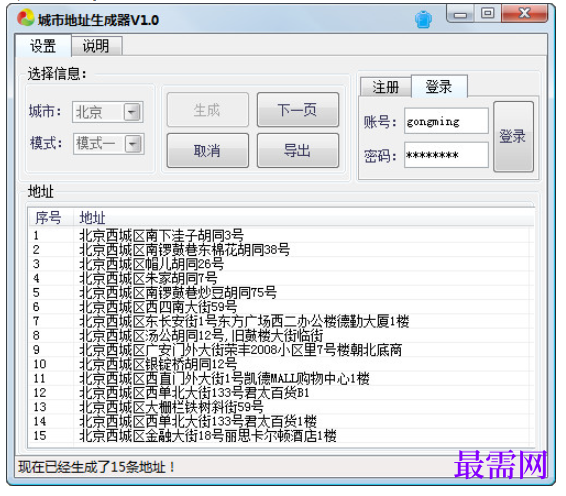
Task: Open the 注册 tab
Action: pos(386,87)
